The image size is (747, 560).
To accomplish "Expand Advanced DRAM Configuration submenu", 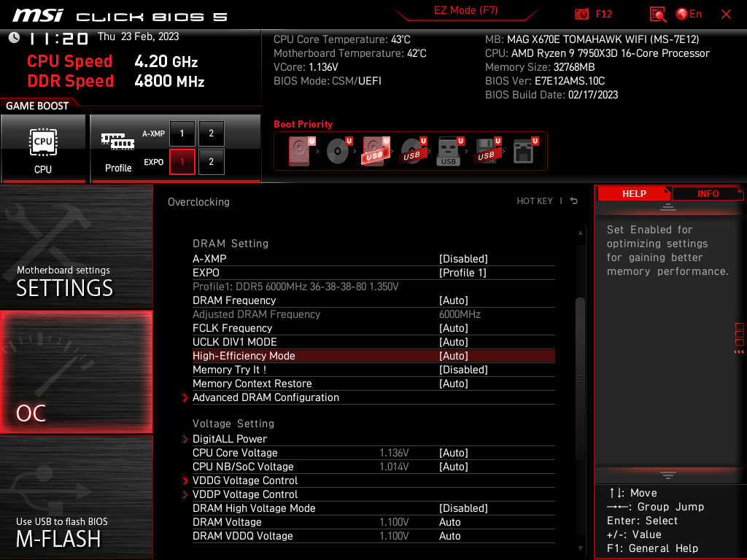I will pos(266,397).
